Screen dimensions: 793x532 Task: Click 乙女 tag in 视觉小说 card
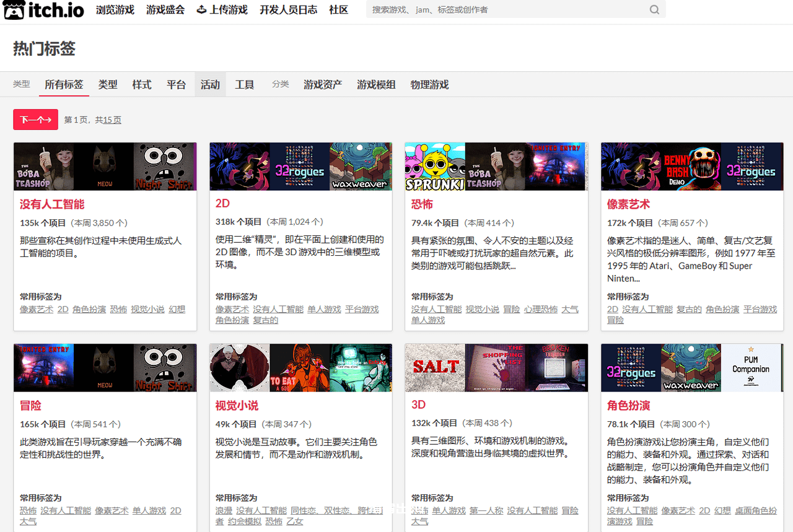tap(295, 521)
